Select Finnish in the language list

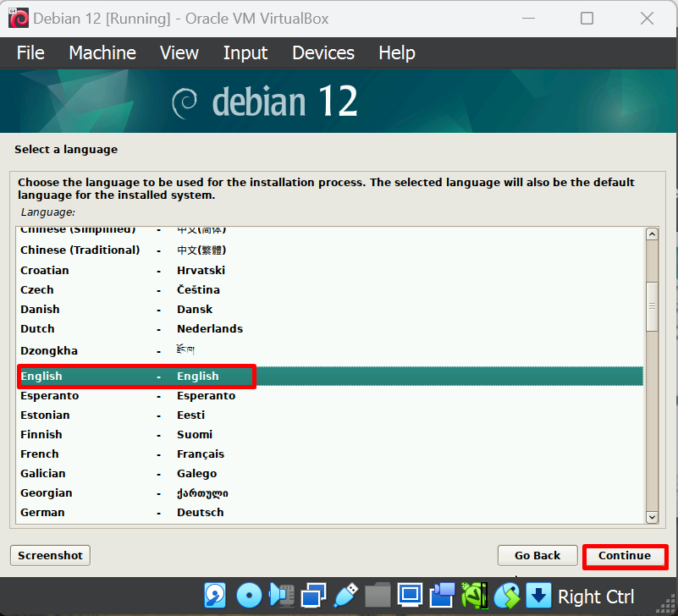click(329, 434)
